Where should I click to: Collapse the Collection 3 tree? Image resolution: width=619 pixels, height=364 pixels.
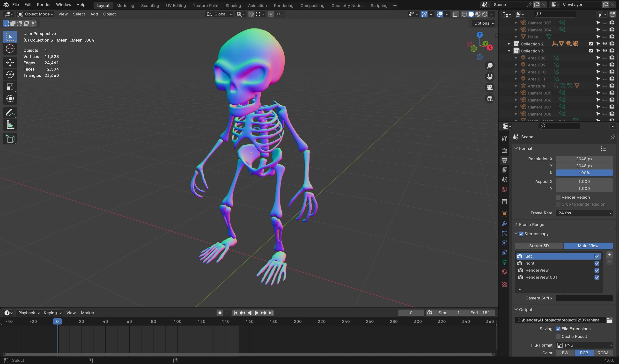pyautogui.click(x=509, y=51)
